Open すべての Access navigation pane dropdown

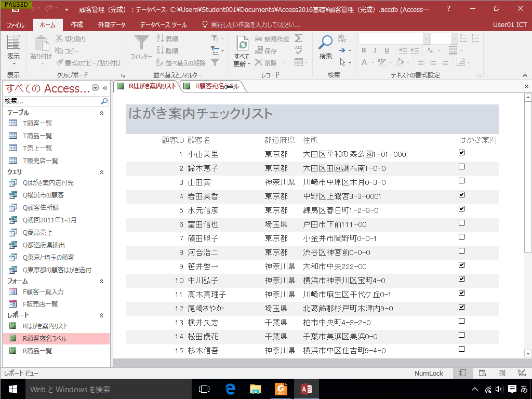(95, 88)
